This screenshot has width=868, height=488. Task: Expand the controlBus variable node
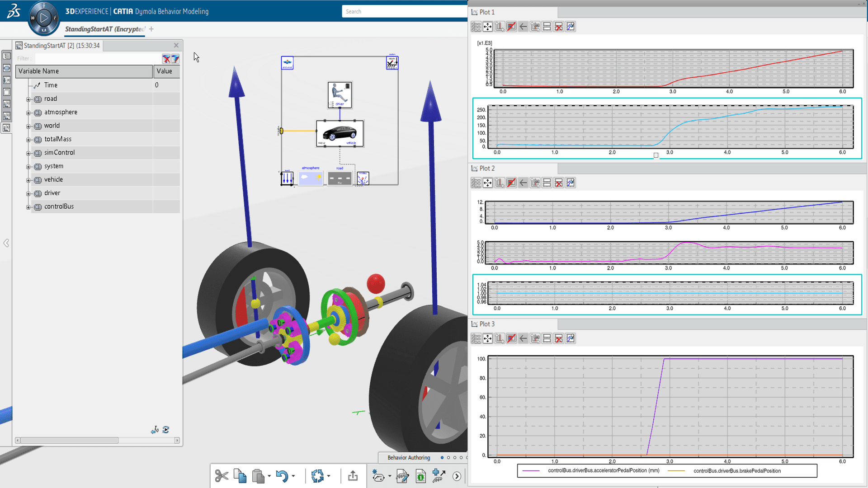(28, 207)
